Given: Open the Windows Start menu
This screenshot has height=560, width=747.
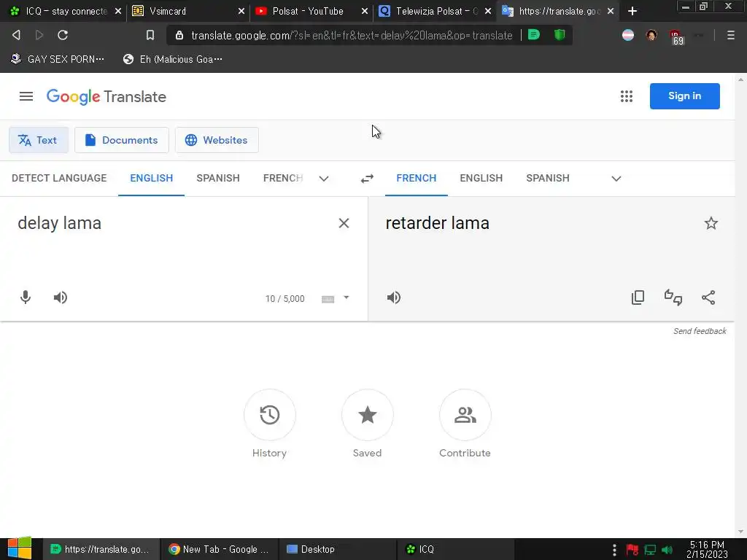Looking at the screenshot, I should coord(19,548).
